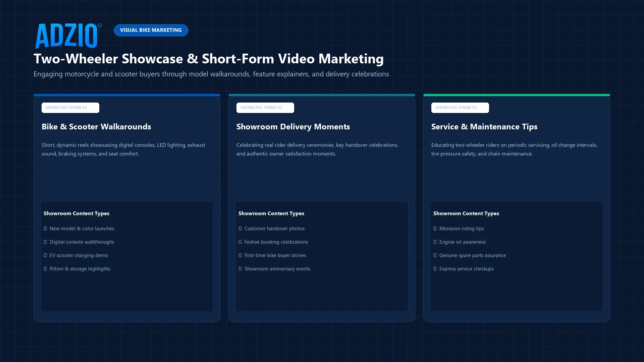Click the Visual Bike Marketing badge
Screen dimensions: 644x362
(151, 30)
